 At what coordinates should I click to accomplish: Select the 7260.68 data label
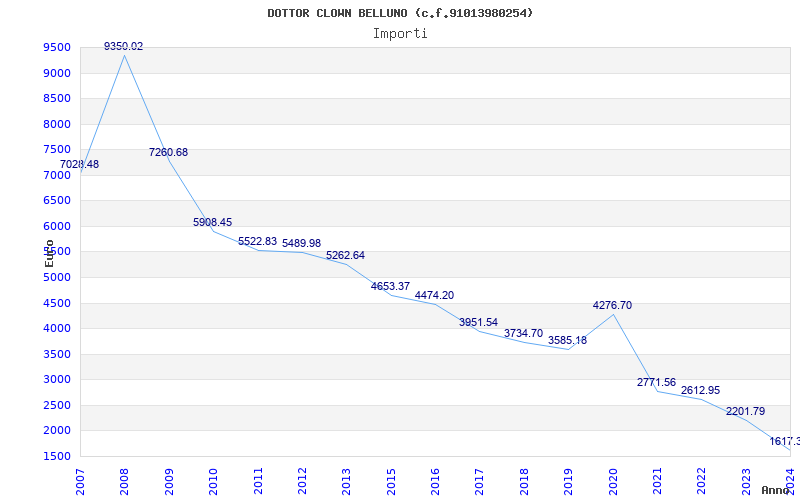pos(168,152)
